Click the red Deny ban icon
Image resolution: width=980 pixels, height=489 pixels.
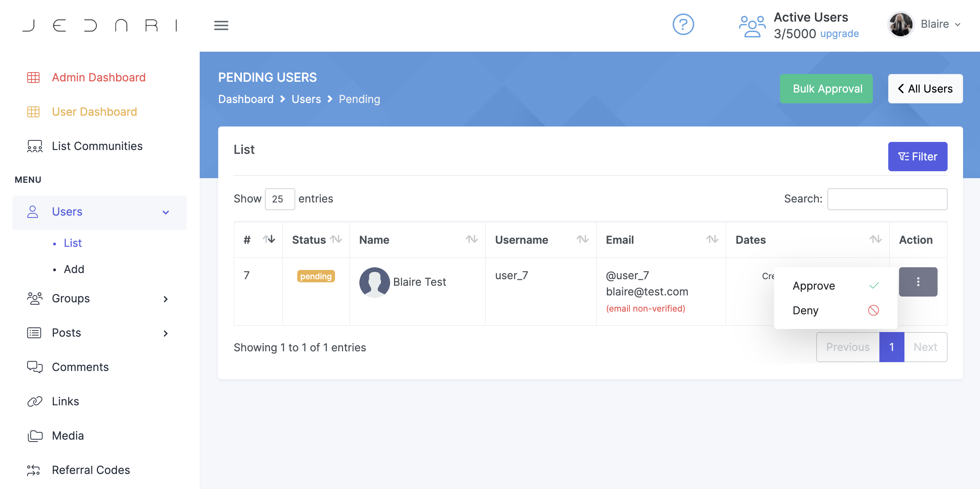(874, 310)
